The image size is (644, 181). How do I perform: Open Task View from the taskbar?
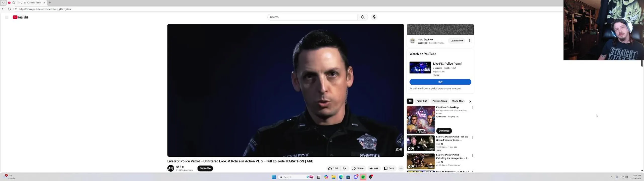(x=318, y=177)
